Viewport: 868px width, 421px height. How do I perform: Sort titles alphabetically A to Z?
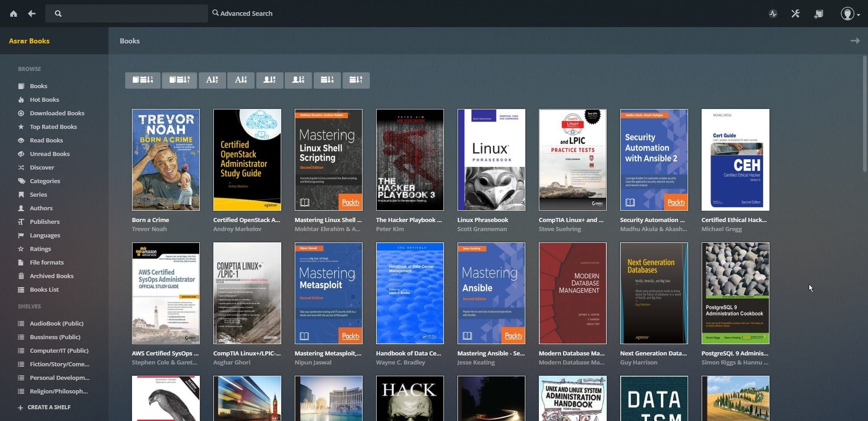click(x=212, y=80)
